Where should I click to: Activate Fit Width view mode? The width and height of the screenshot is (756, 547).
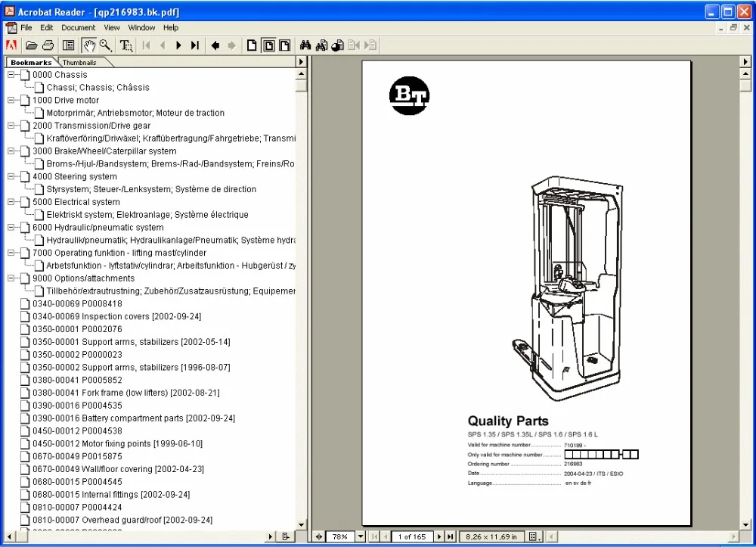point(285,45)
